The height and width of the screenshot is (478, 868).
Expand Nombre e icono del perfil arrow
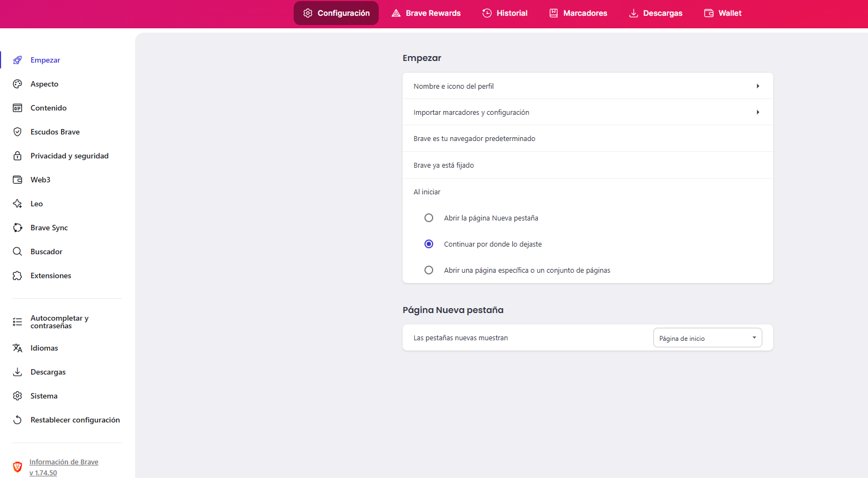(758, 86)
